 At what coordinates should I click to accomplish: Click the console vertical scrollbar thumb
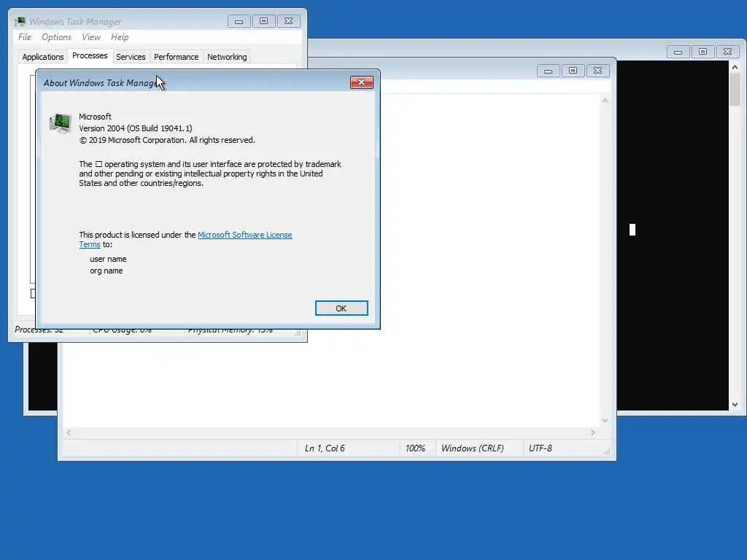735,90
